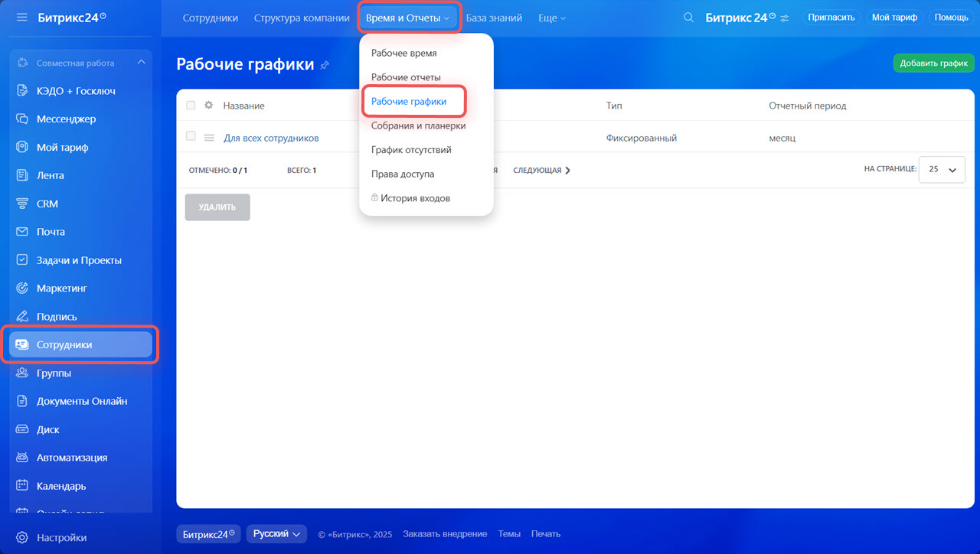The width and height of the screenshot is (980, 554).
Task: Choose График отсутствий menu item
Action: coord(411,150)
